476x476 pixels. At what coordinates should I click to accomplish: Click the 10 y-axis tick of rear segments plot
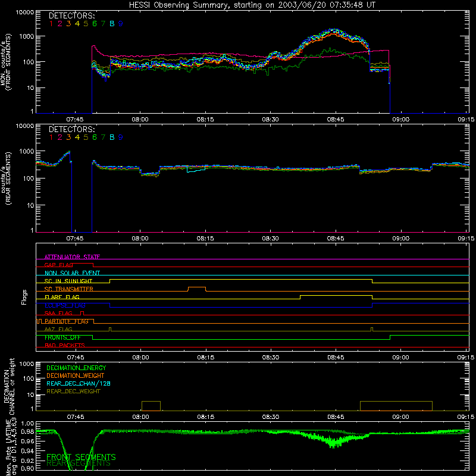[30, 205]
